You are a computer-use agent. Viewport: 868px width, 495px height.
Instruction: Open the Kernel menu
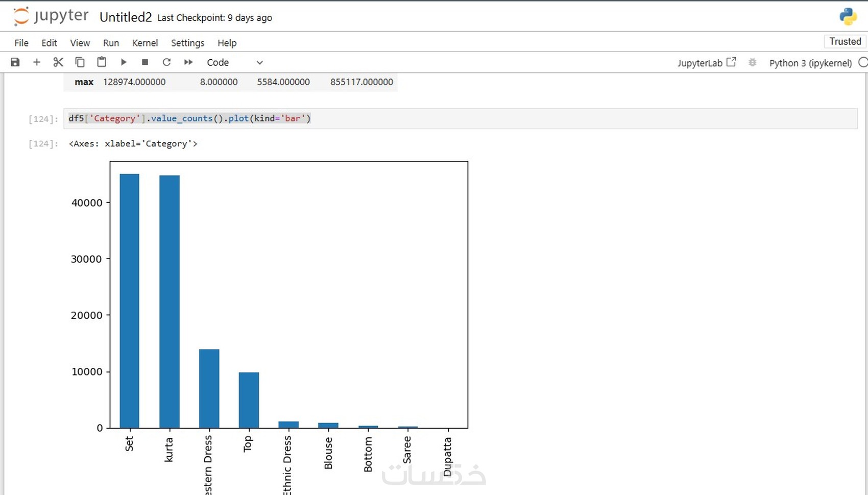[x=145, y=43]
